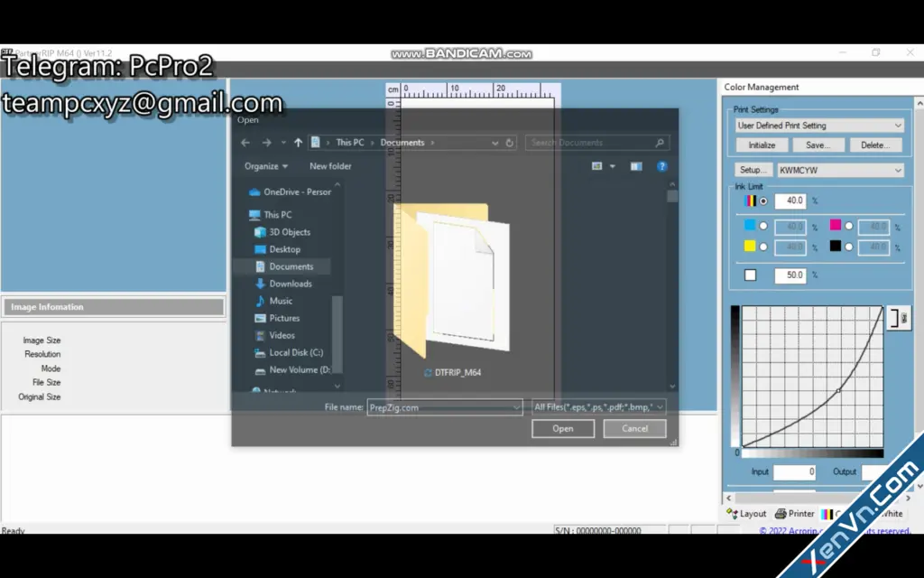Viewport: 924px width, 578px height.
Task: Click the white ink swatch
Action: (750, 275)
